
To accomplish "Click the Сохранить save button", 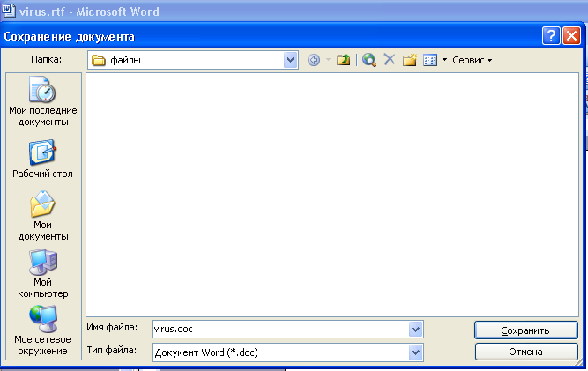I will [x=525, y=330].
